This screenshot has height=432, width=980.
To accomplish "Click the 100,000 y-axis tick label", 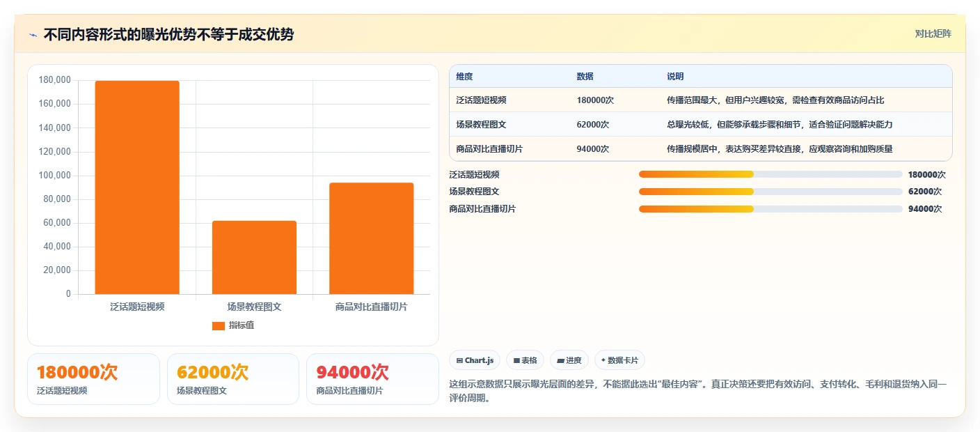I will [x=55, y=176].
